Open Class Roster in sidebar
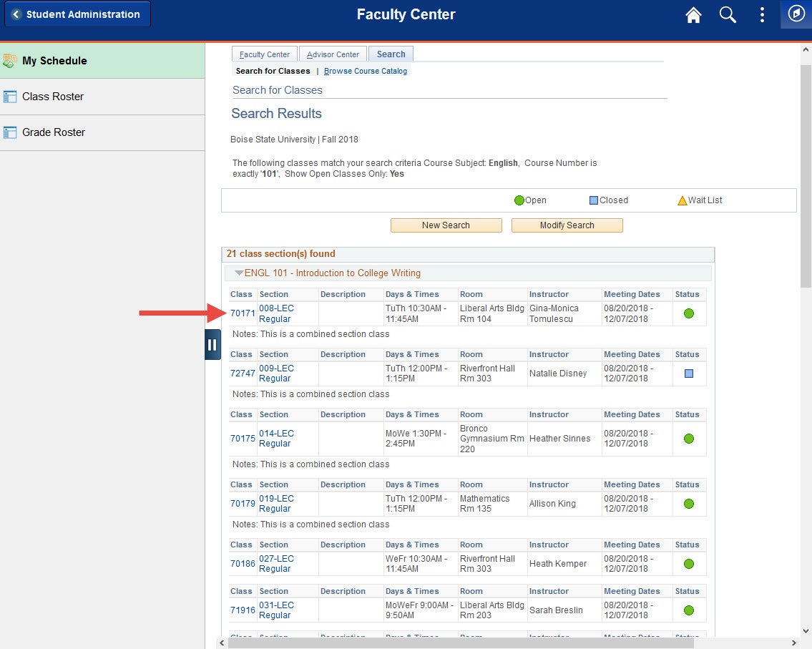This screenshot has height=649, width=812. 102,97
